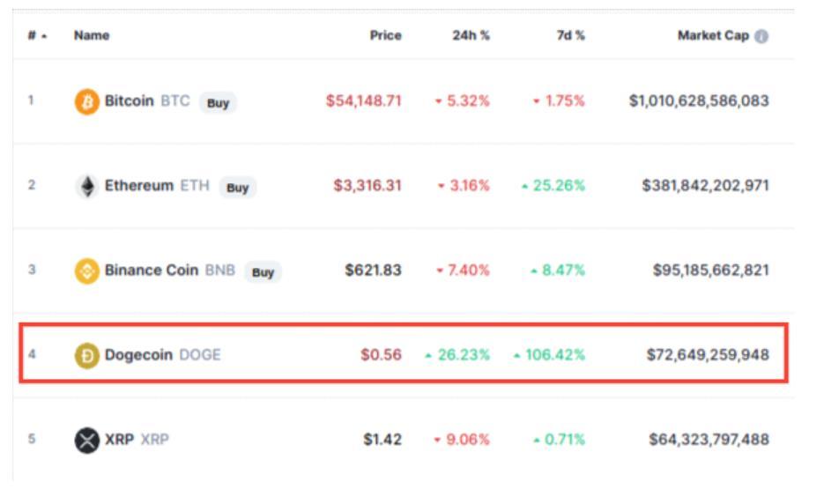Click Ethereum's 25.26% seven-day change
Viewport: 824px width, 504px height.
coord(556,186)
